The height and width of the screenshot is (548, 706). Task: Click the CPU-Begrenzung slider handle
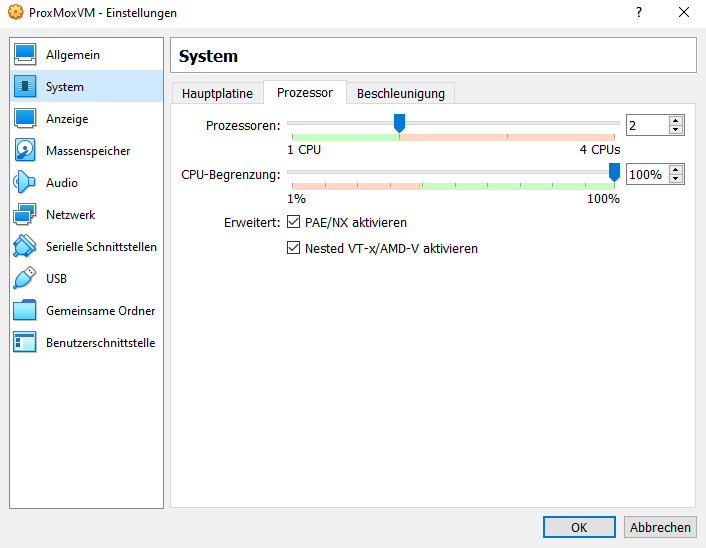tap(614, 172)
